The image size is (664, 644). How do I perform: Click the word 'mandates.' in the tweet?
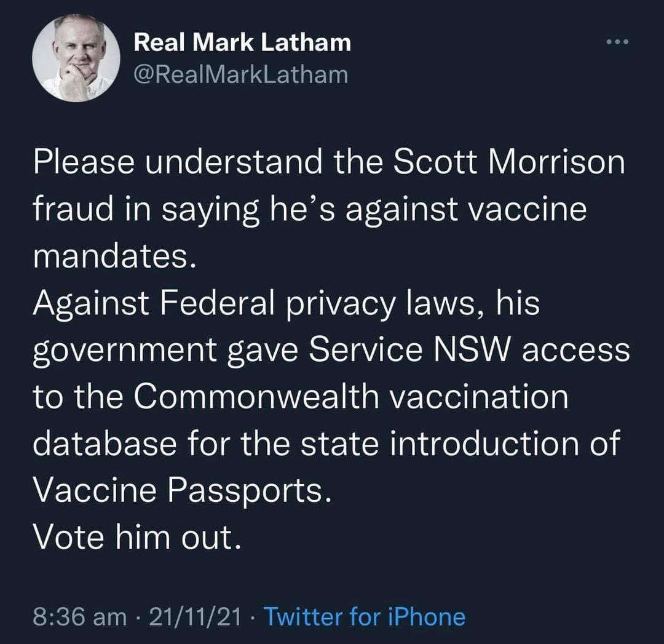point(115,256)
